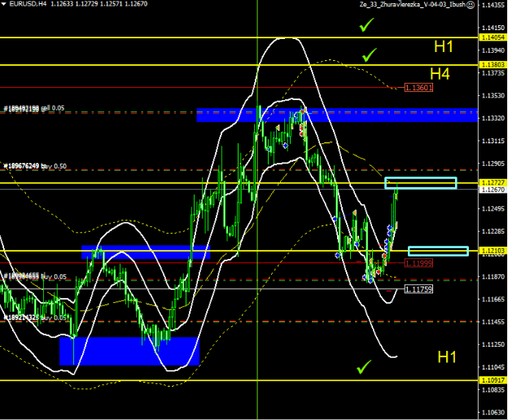Click the yellow 1.14054 price tag on the axis

(491, 38)
